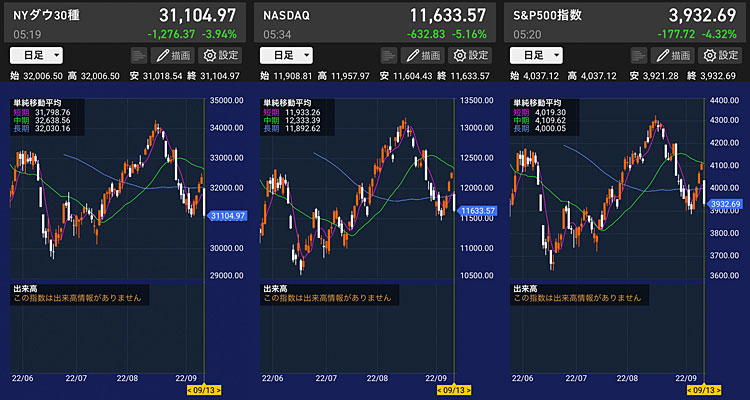
Task: Click the 長期 11,892.62 entry on the NASDAQ legend
Action: (x=294, y=129)
